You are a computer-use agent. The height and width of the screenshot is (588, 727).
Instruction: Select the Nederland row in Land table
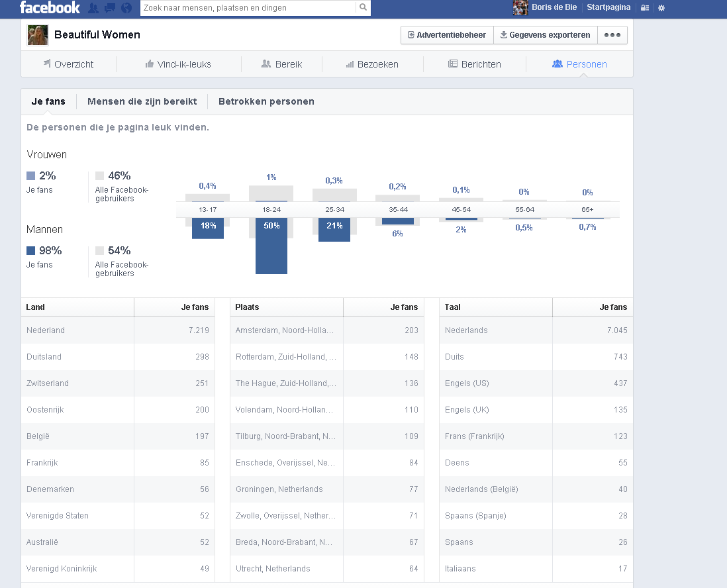118,330
